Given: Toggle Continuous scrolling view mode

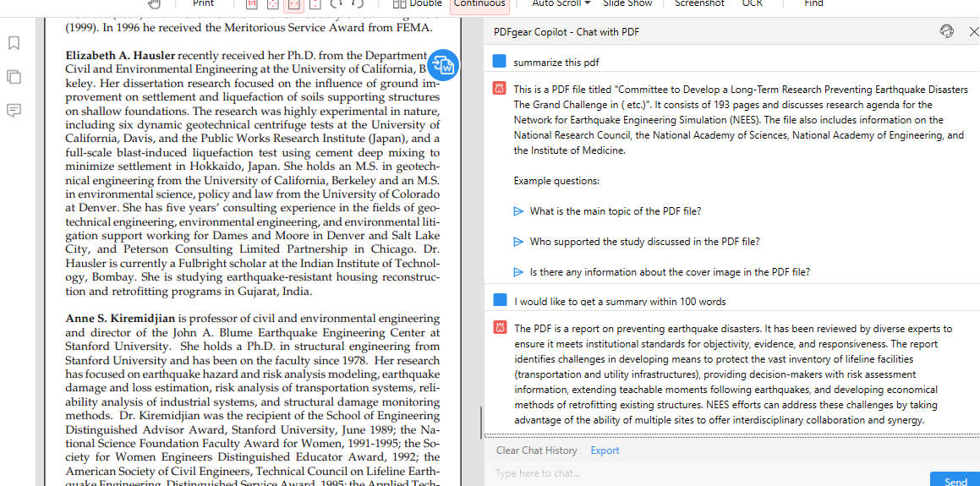Looking at the screenshot, I should pos(479,3).
